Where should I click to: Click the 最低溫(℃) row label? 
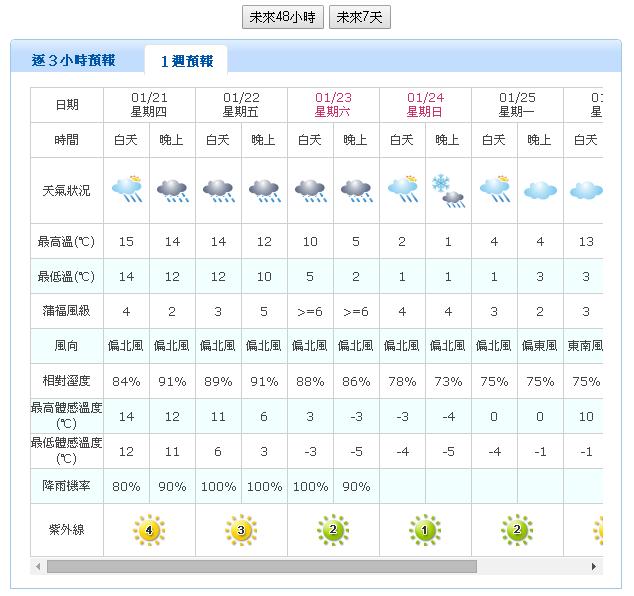66,277
